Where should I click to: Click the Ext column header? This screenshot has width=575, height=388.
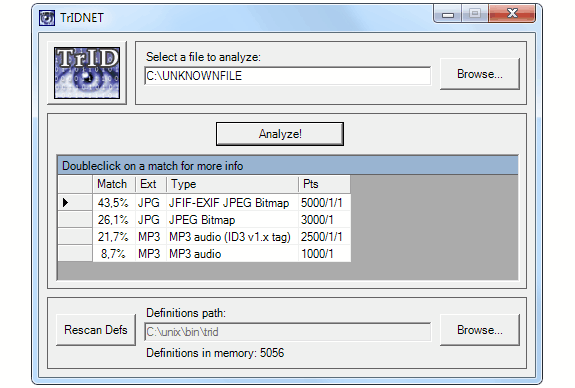[151, 184]
